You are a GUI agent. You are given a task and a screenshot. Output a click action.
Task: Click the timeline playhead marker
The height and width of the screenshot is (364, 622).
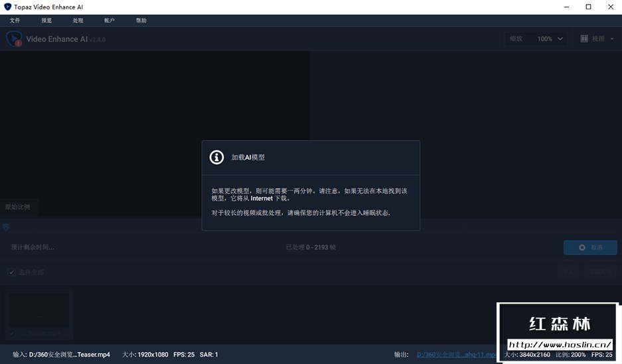point(6,227)
